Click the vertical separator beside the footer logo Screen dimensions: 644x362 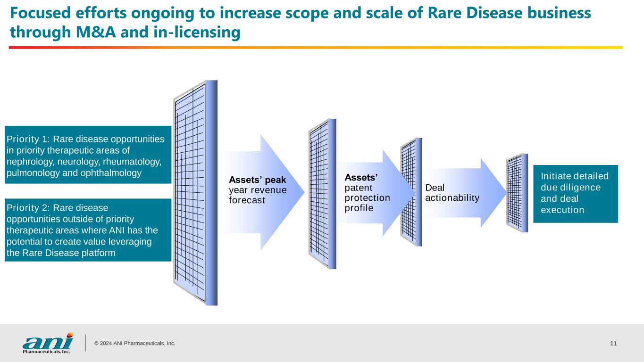(85, 343)
